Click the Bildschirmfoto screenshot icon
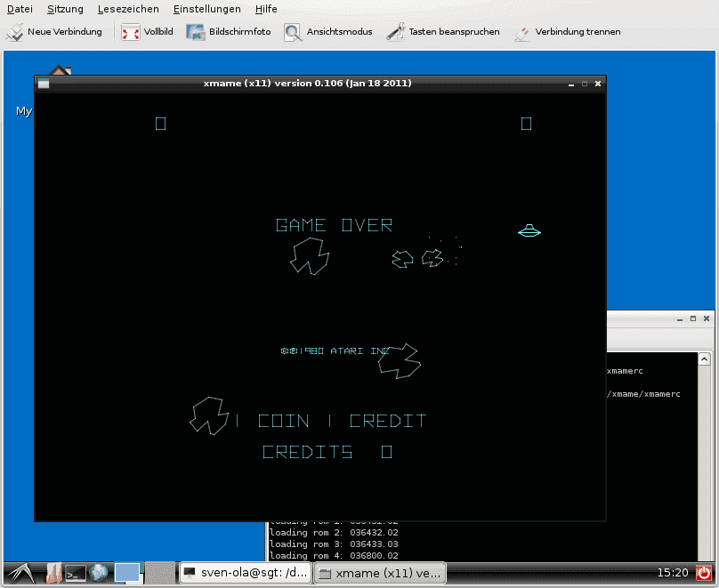Viewport: 719px width, 588px height. pyautogui.click(x=196, y=32)
